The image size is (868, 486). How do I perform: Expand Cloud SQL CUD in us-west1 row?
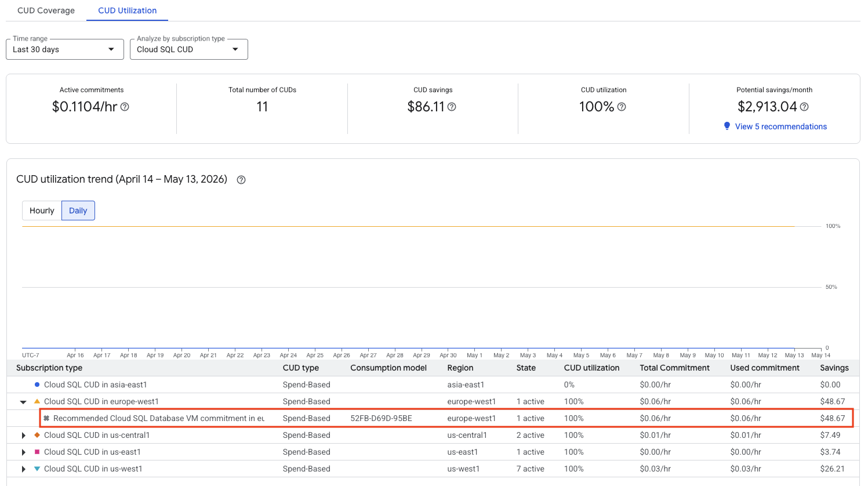pyautogui.click(x=23, y=469)
